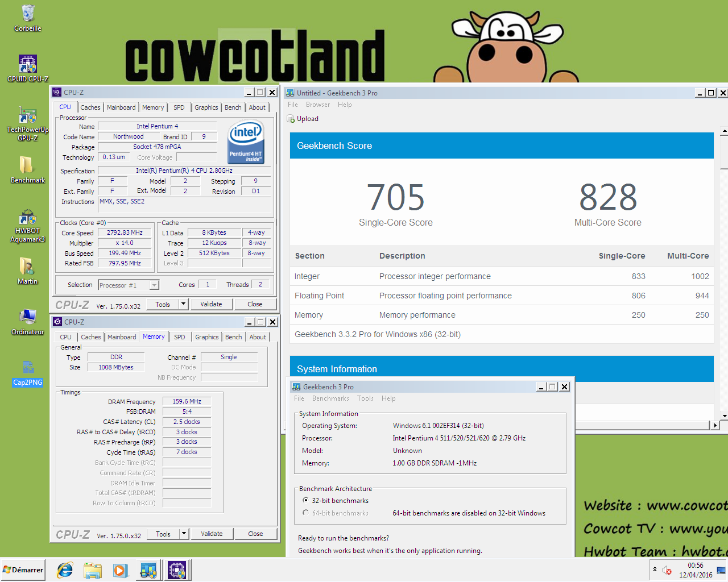The image size is (728, 582).
Task: Launch the CPUID CPU-Z desktop icon
Action: [28, 69]
